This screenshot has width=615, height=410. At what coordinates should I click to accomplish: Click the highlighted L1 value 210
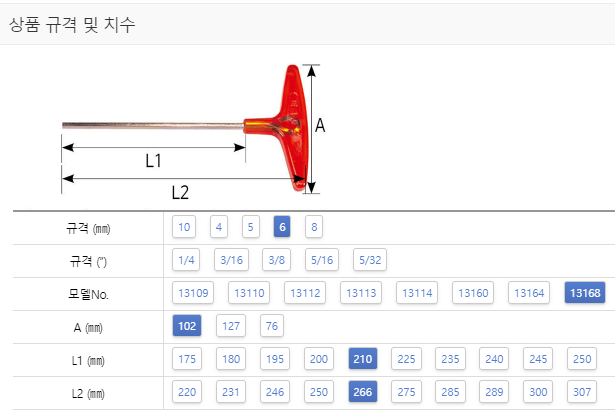(x=362, y=359)
